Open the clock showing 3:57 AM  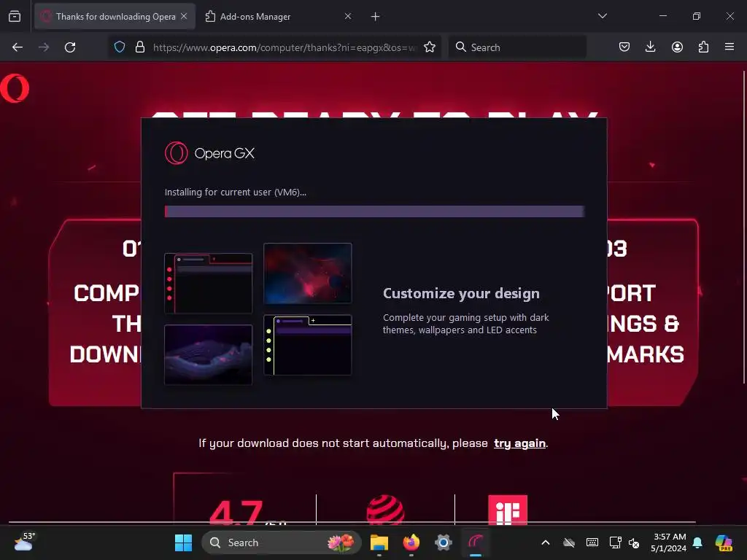coord(669,542)
